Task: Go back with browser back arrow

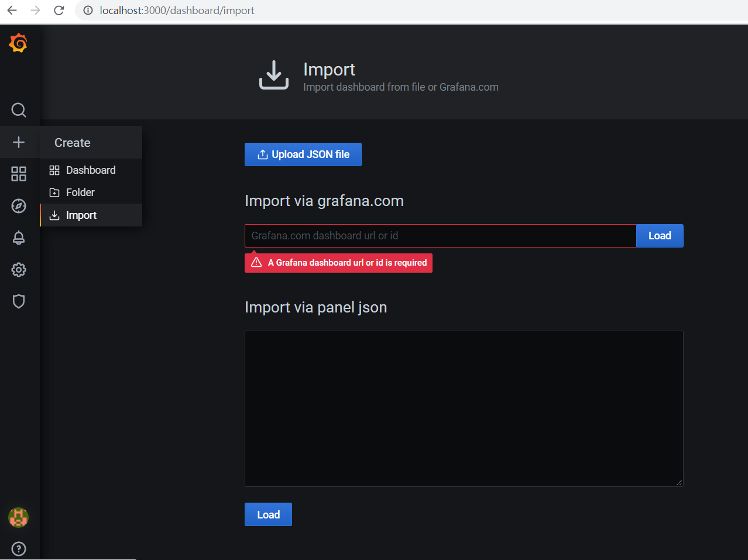Action: click(12, 11)
